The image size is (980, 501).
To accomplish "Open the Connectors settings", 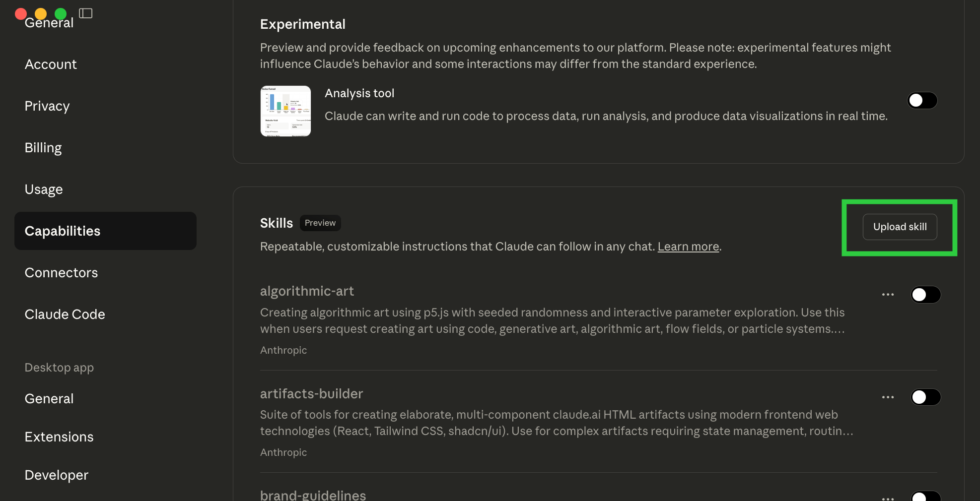I will tap(61, 273).
